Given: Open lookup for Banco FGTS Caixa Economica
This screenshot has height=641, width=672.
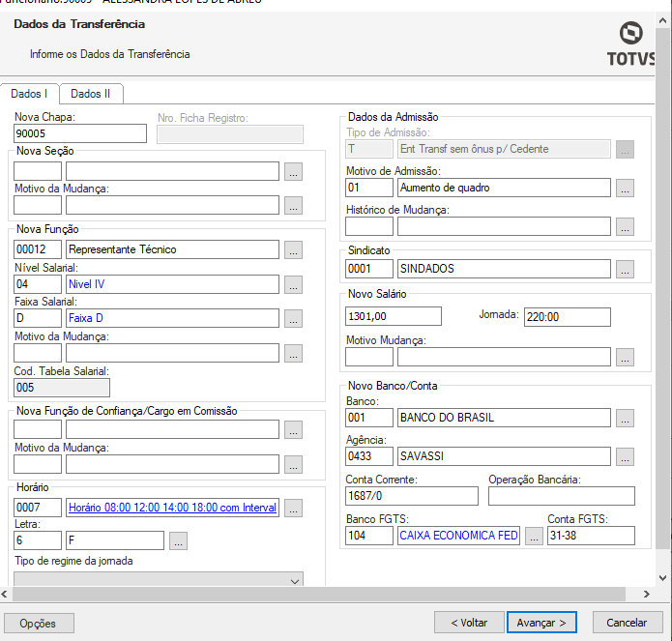Looking at the screenshot, I should (534, 536).
